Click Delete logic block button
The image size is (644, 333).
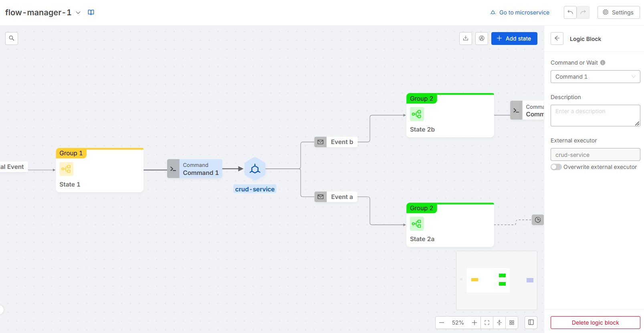[x=595, y=323]
